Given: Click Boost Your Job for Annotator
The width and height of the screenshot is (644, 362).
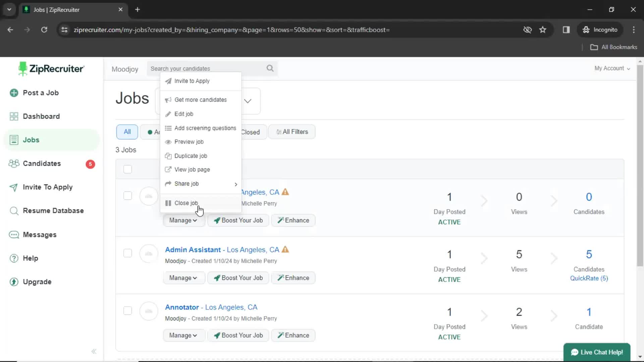Looking at the screenshot, I should [x=239, y=335].
